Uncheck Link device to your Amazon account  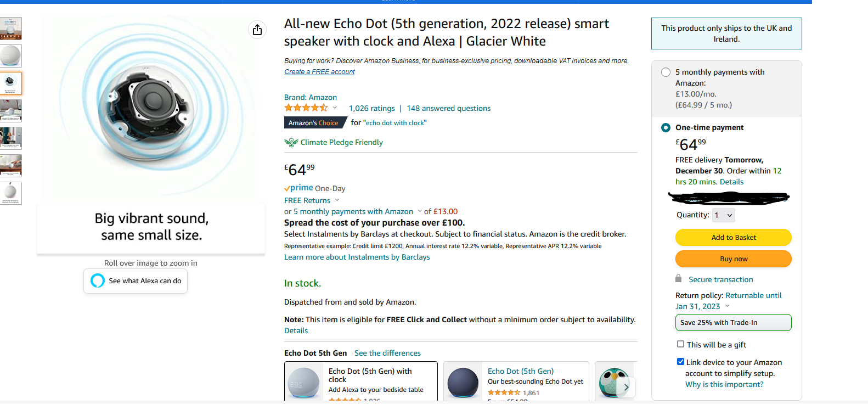680,362
